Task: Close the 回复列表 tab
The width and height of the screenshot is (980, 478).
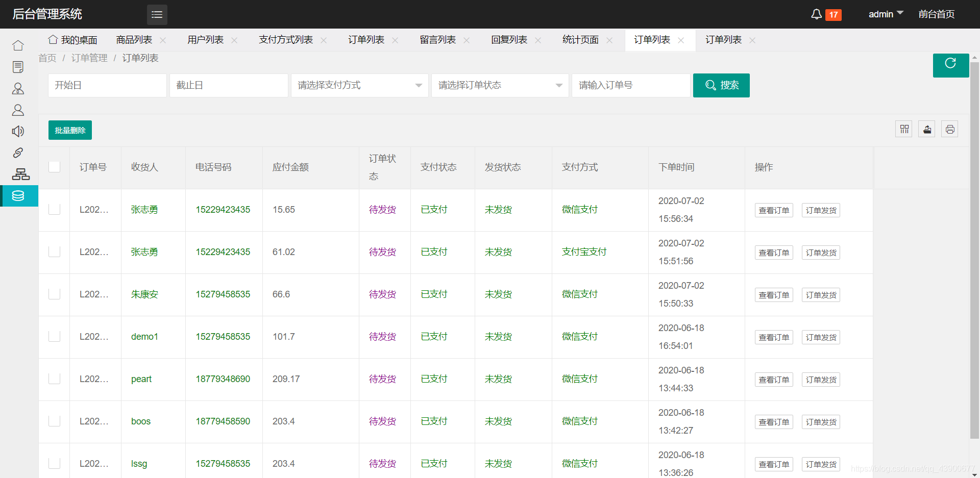Action: 538,40
